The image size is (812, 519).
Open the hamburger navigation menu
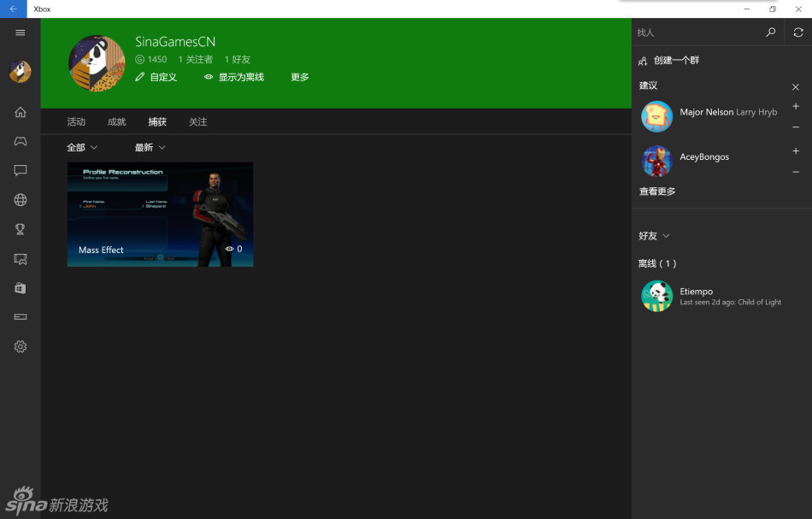[21, 32]
